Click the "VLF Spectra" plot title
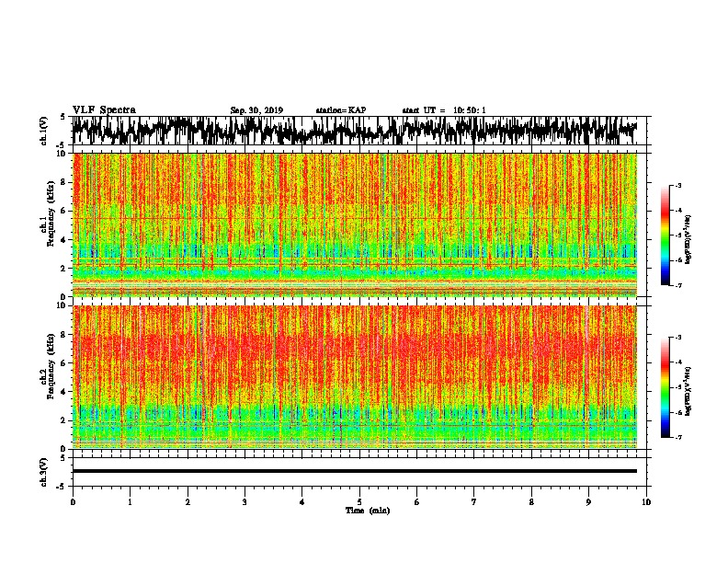728x563 pixels. (104, 110)
